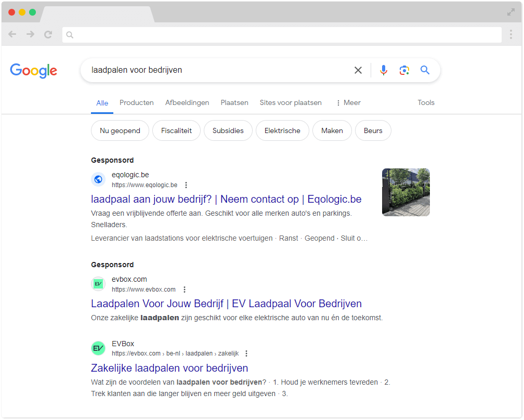Switch to the Producten tab
Viewport: 524px width, 420px height.
pos(137,102)
